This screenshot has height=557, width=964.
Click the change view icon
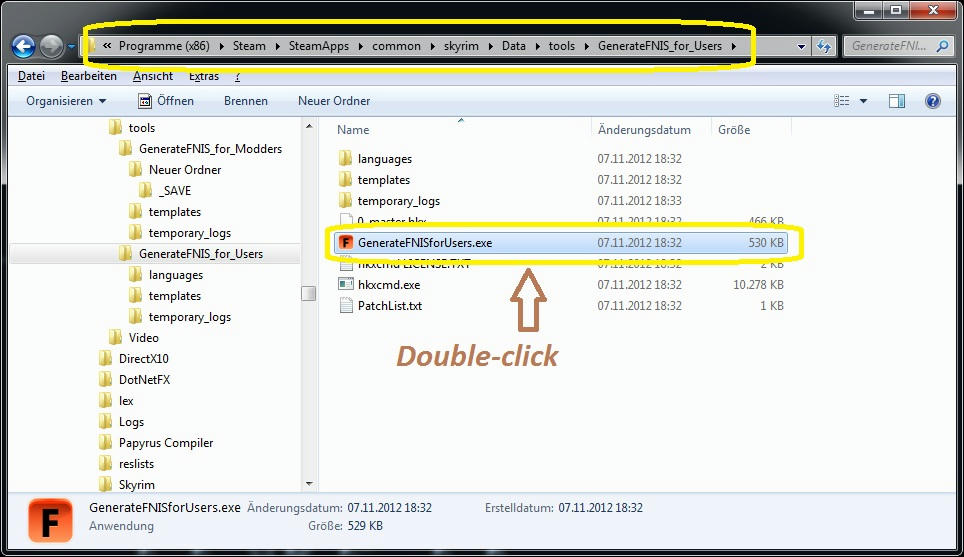[841, 101]
